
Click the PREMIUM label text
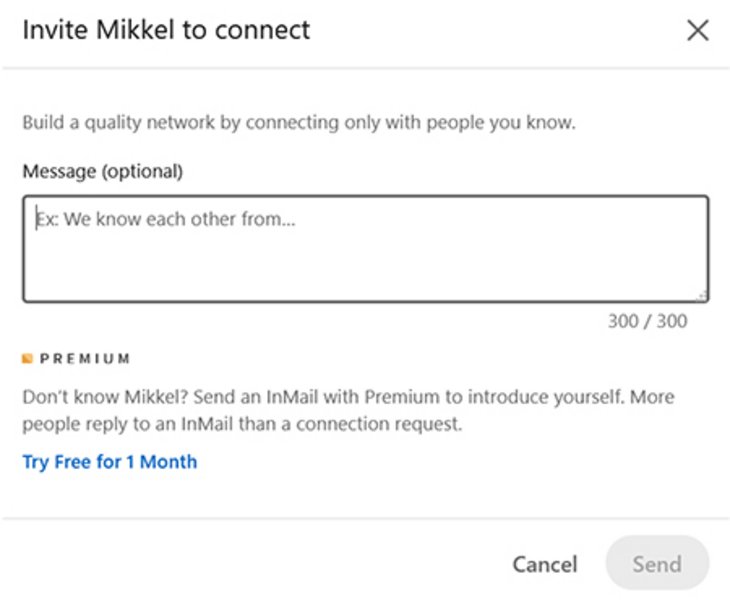[85, 358]
